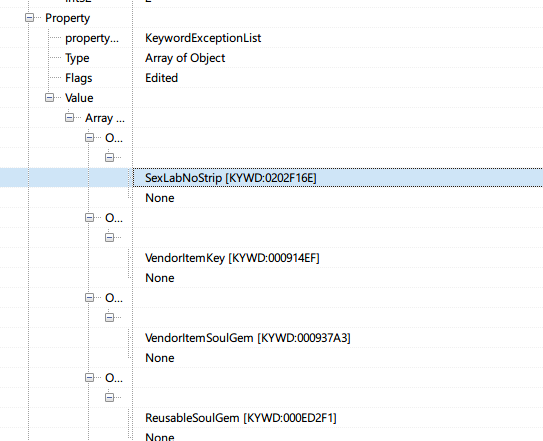Image resolution: width=543 pixels, height=441 pixels.
Task: Click None below VendorItemKey
Action: pos(160,278)
